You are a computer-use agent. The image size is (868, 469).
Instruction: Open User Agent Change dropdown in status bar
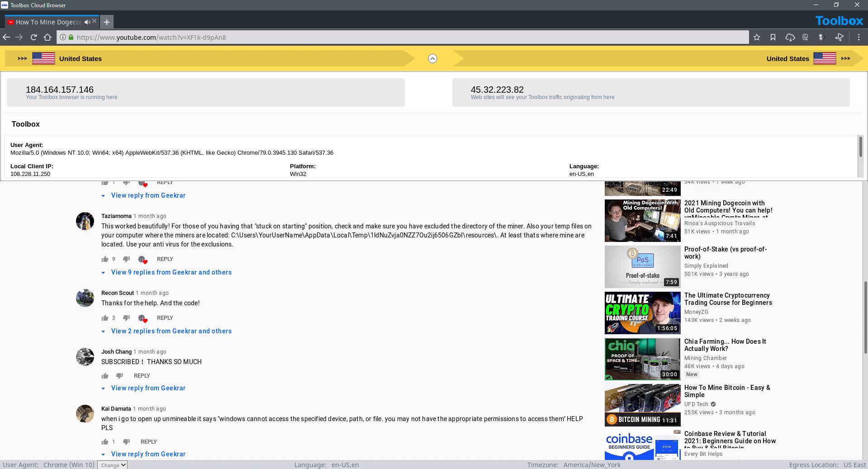pyautogui.click(x=113, y=465)
